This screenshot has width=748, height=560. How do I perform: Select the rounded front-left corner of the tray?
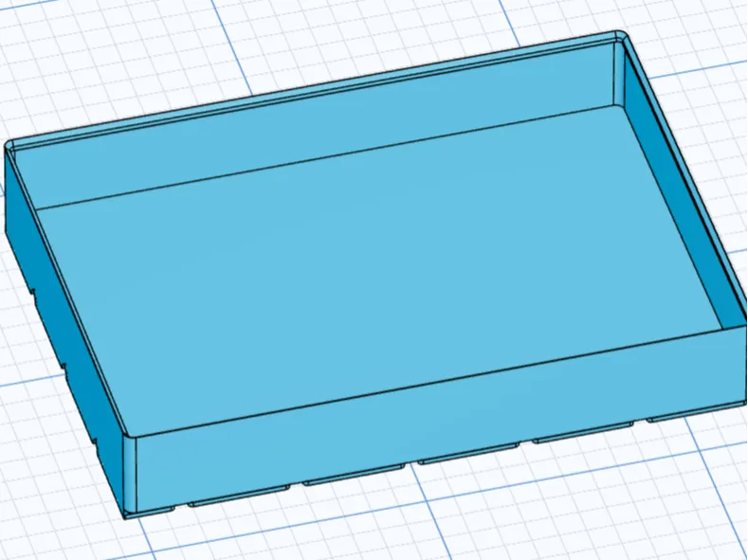pyautogui.click(x=130, y=474)
